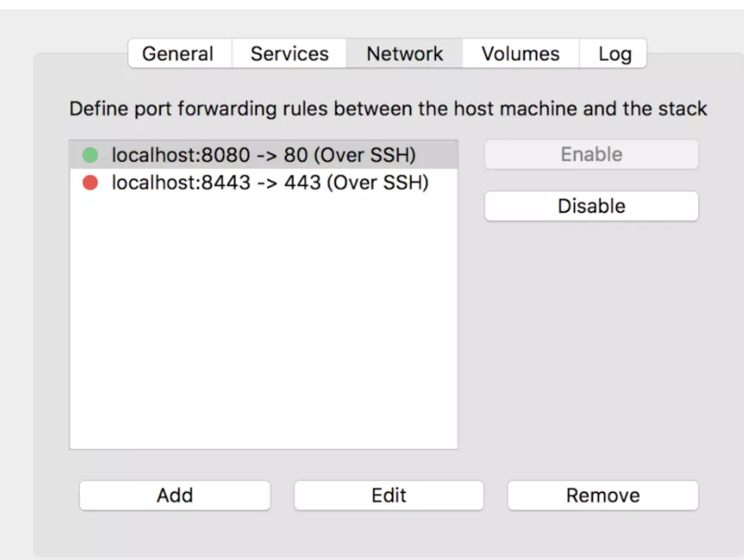Select the localhost:8080 -> 80 forwarding rule
The height and width of the screenshot is (560, 744).
pos(263,156)
